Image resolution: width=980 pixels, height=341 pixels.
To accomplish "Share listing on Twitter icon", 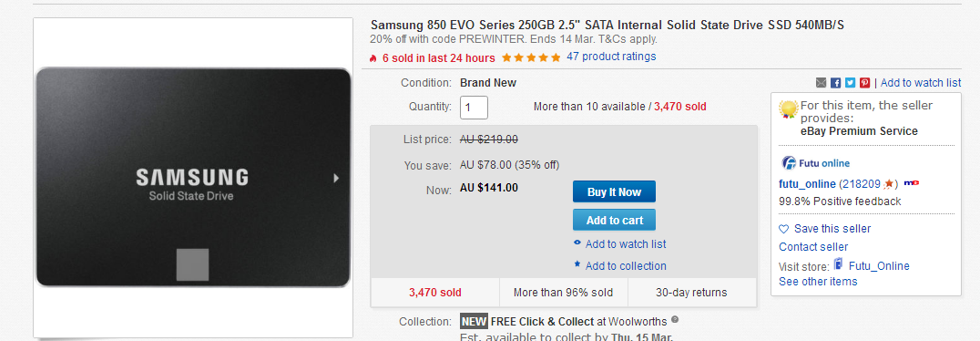I will 850,83.
